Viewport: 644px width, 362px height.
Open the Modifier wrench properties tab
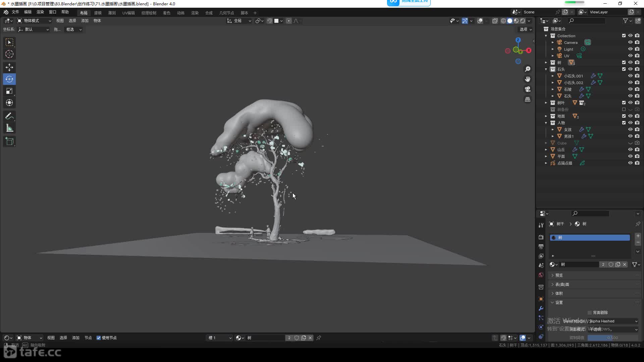click(541, 308)
